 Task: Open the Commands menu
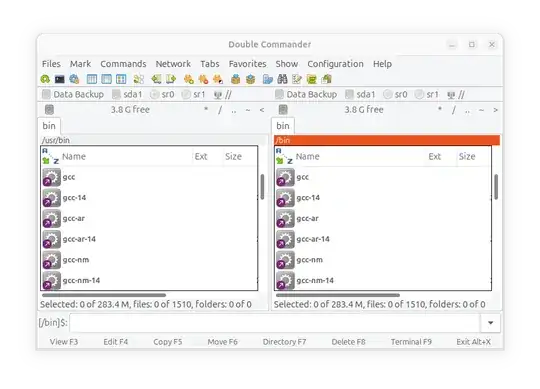click(123, 64)
